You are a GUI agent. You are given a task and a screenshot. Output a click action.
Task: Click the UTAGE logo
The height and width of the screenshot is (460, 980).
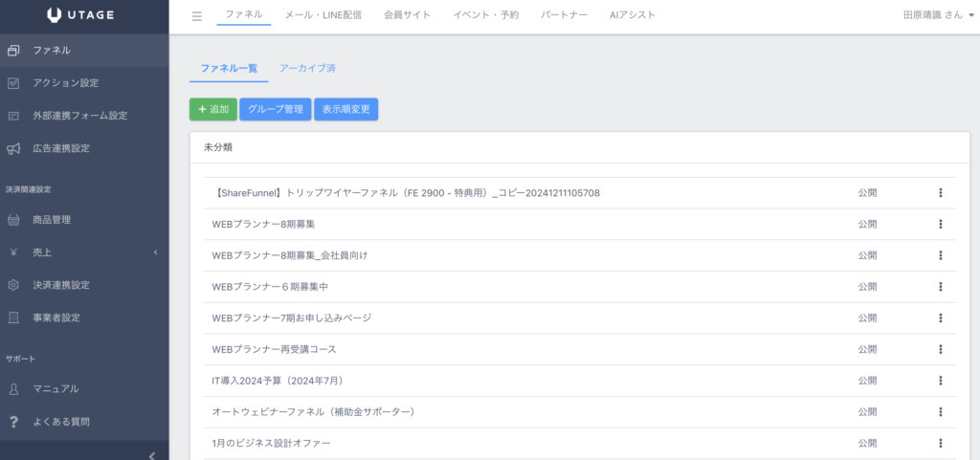pyautogui.click(x=80, y=16)
